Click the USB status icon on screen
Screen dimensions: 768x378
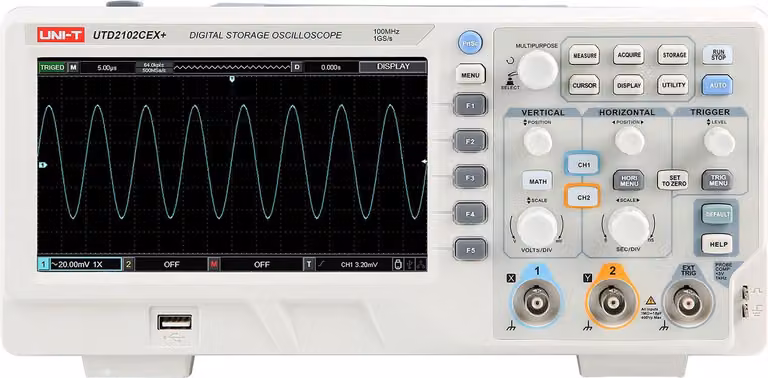(x=410, y=264)
